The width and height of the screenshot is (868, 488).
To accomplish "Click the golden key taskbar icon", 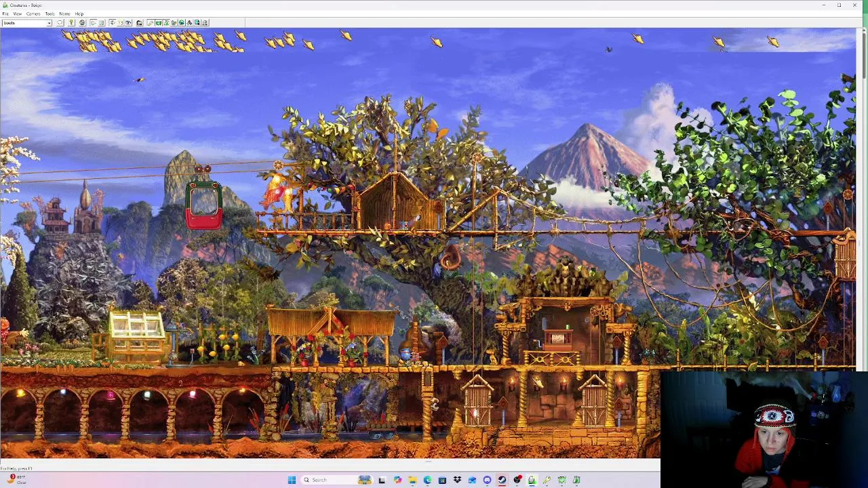I will [547, 480].
